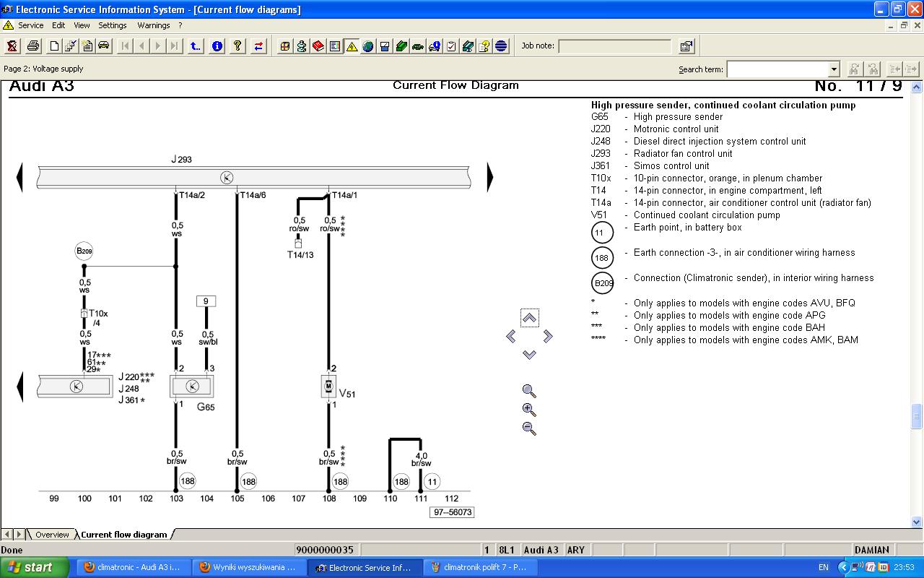
Task: Click the scroll down arrow of vertical scrollbar
Action: [x=918, y=522]
